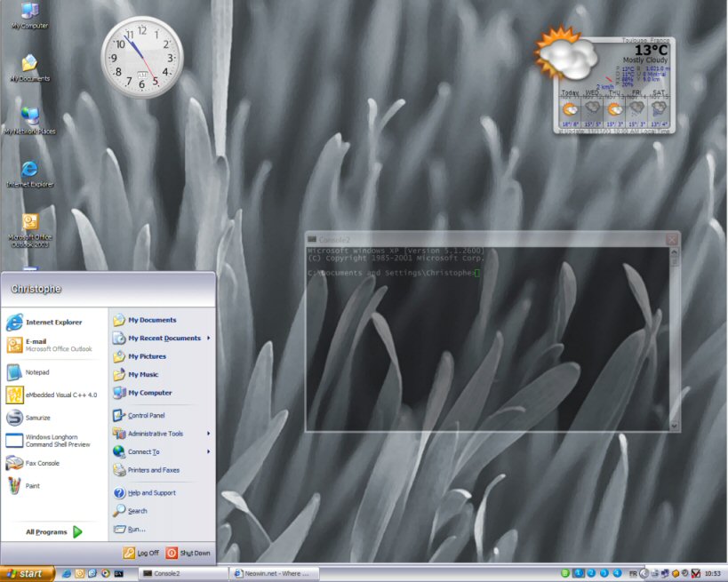This screenshot has height=582, width=728.
Task: Open My Computer desktop icon
Action: point(29,15)
